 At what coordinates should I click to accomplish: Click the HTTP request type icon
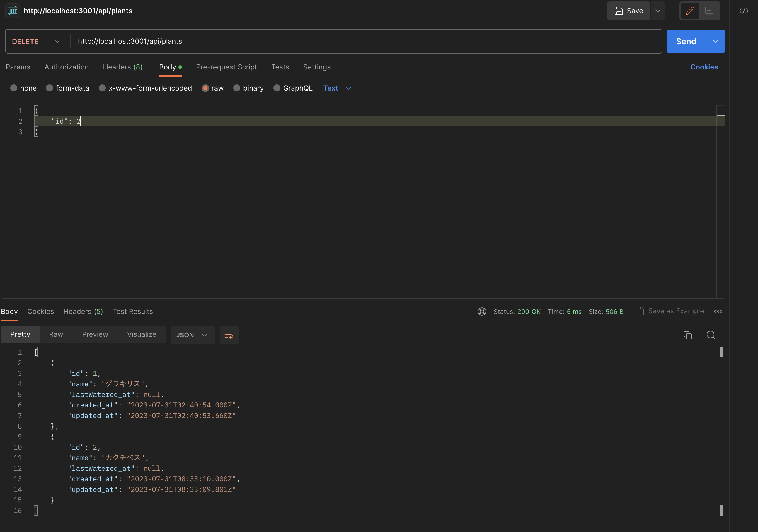tap(13, 11)
